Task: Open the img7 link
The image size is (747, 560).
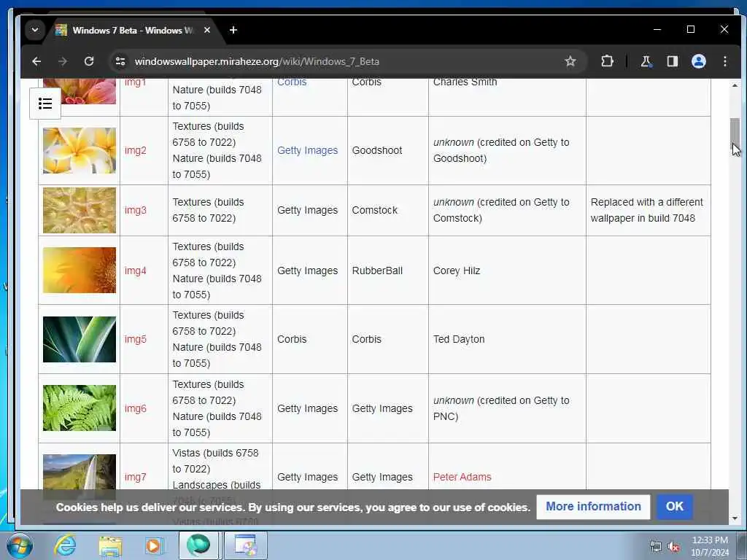Action: coord(135,477)
